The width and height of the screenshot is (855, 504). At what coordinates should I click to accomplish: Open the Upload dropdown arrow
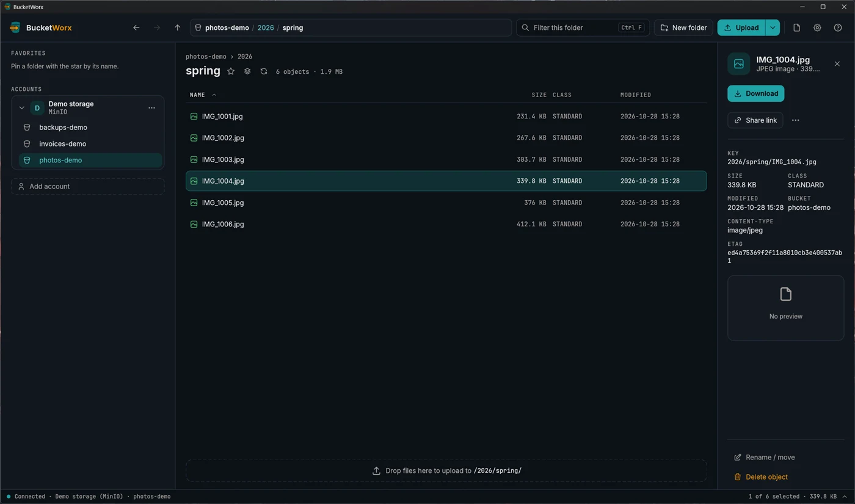pos(773,27)
